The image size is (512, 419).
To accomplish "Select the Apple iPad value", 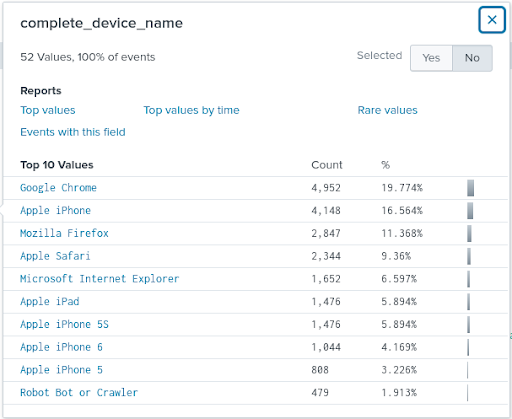I will [x=50, y=302].
